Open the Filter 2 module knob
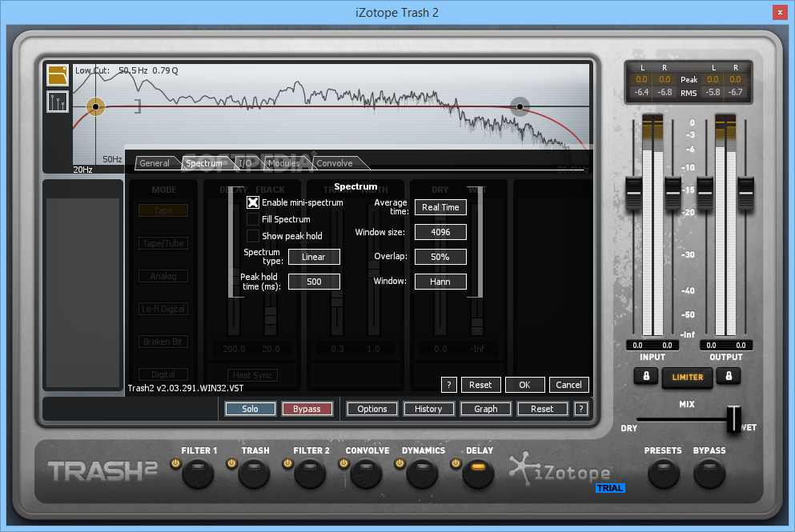The width and height of the screenshot is (795, 532). point(310,474)
